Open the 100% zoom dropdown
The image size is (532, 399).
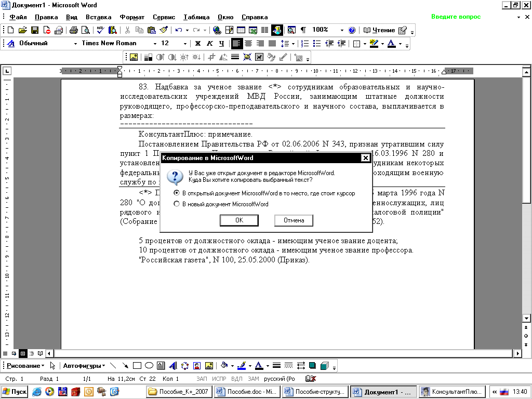(x=342, y=30)
